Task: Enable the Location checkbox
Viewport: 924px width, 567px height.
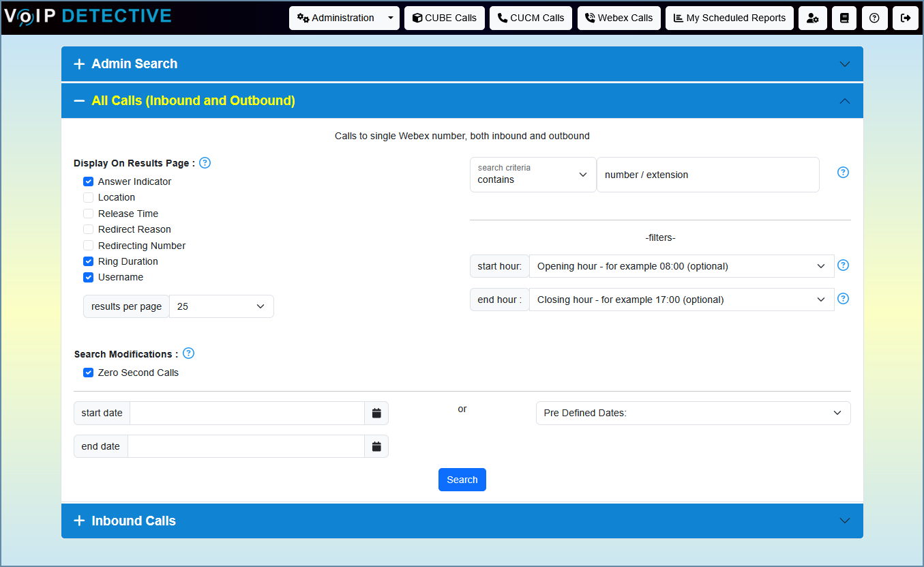Action: pos(88,197)
